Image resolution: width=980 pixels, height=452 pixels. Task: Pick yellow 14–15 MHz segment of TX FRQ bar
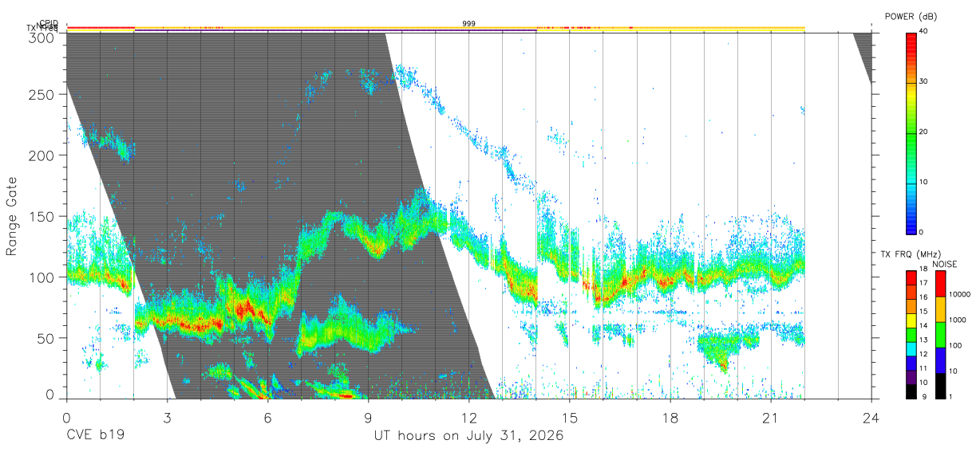[x=911, y=320]
